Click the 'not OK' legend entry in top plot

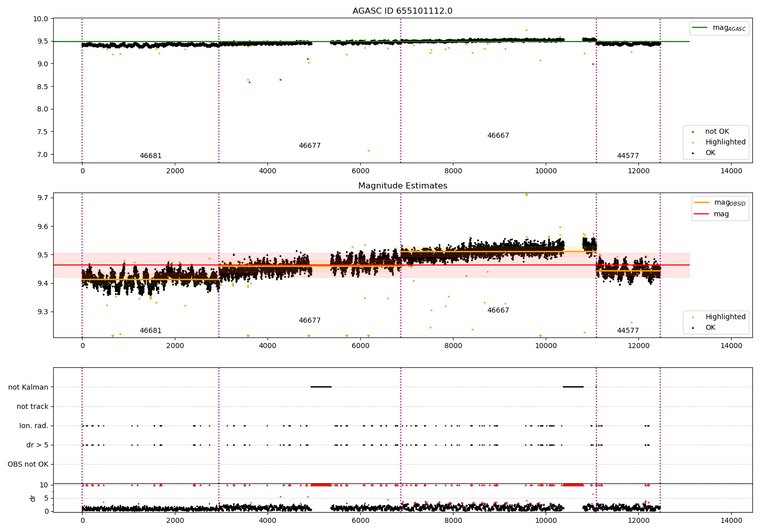(712, 131)
